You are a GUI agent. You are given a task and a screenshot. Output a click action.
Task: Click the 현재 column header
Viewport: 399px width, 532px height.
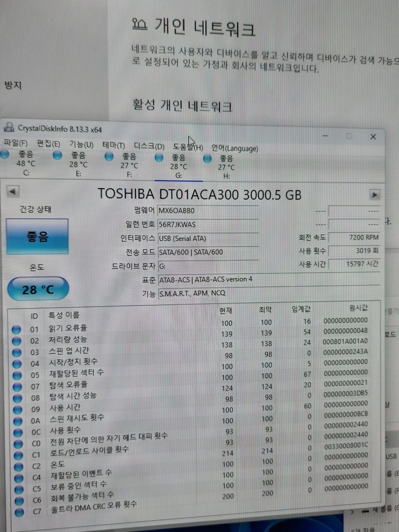click(x=226, y=311)
